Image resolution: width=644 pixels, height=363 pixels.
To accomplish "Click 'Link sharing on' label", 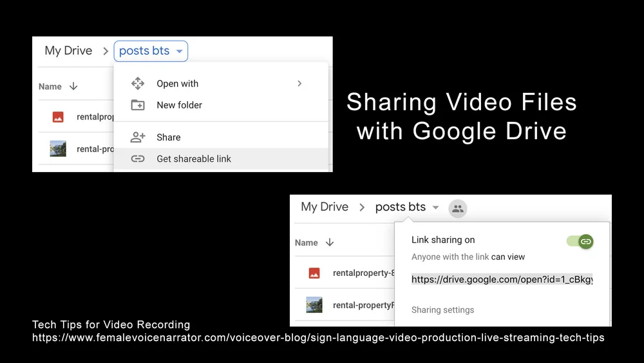I will (x=443, y=240).
